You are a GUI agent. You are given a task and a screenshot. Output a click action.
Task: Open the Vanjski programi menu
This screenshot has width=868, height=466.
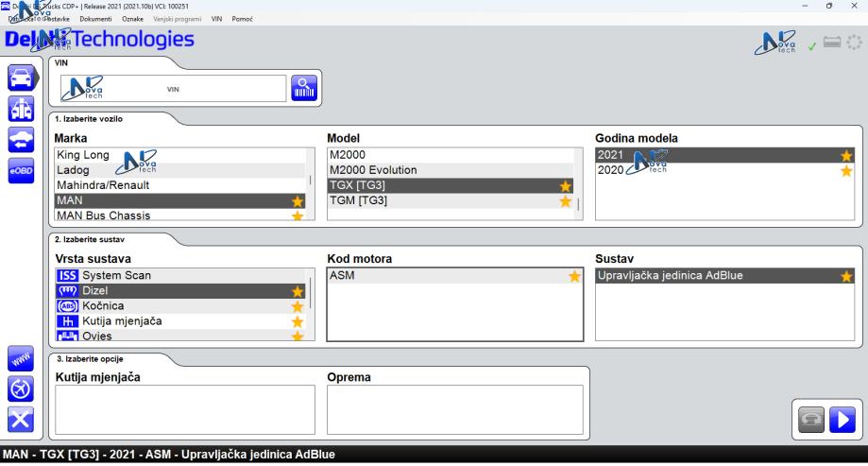tap(178, 19)
